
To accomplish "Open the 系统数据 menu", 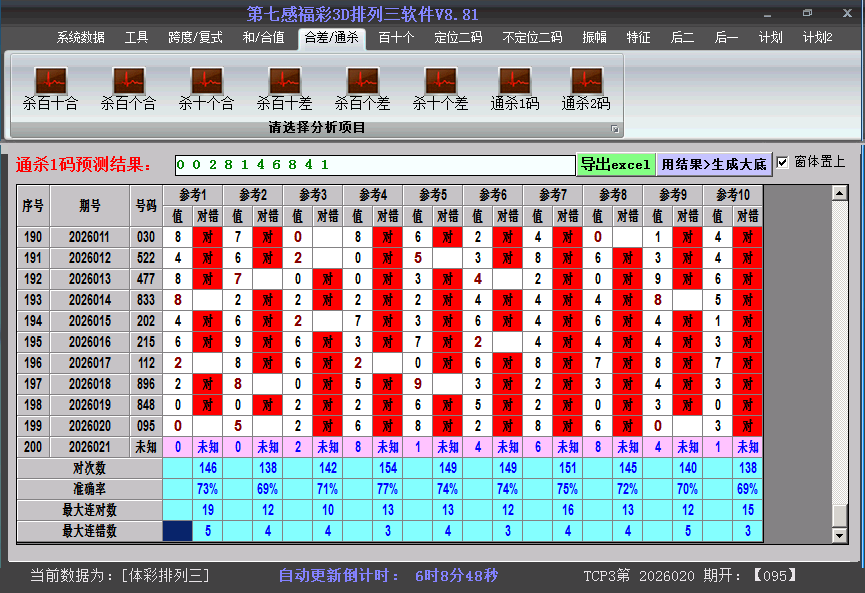I will (x=80, y=38).
